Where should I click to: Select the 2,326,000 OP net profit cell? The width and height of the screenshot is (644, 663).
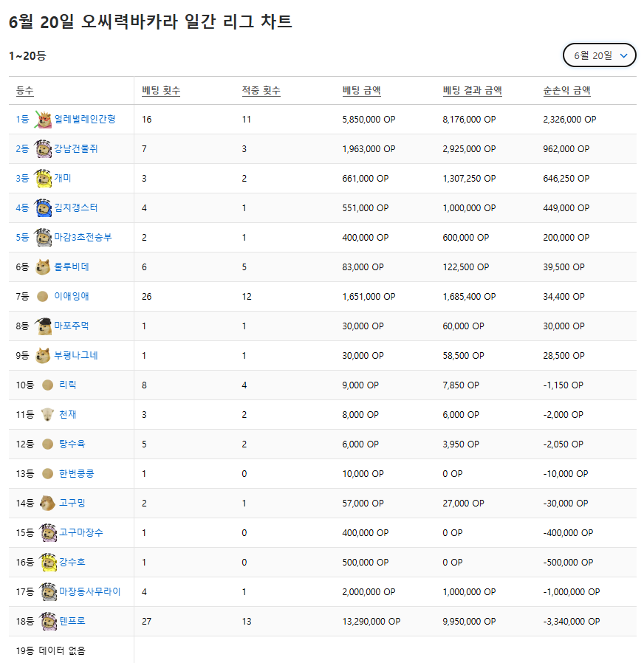pos(569,120)
